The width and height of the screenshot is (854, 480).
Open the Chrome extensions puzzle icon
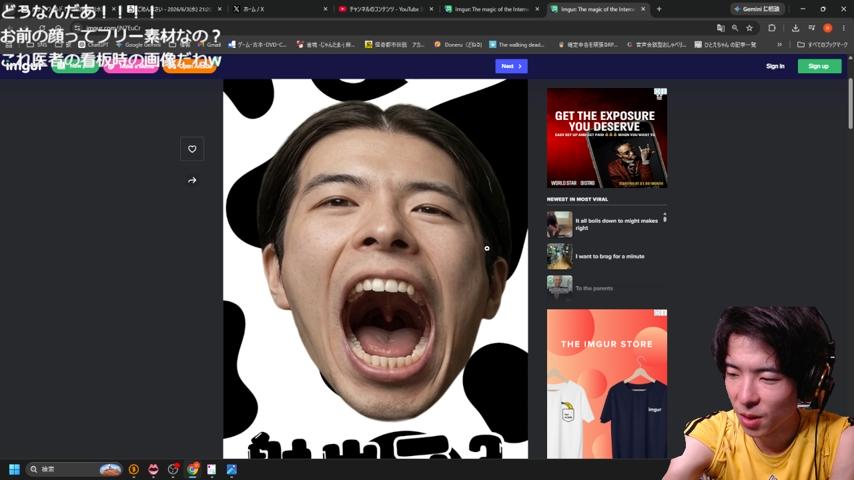772,28
